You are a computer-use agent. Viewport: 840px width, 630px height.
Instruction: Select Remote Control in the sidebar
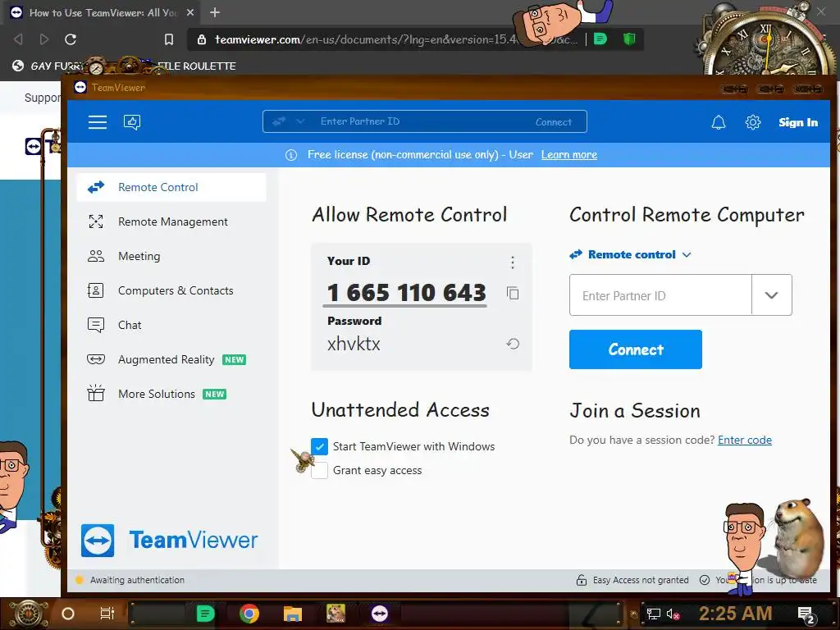pos(171,187)
